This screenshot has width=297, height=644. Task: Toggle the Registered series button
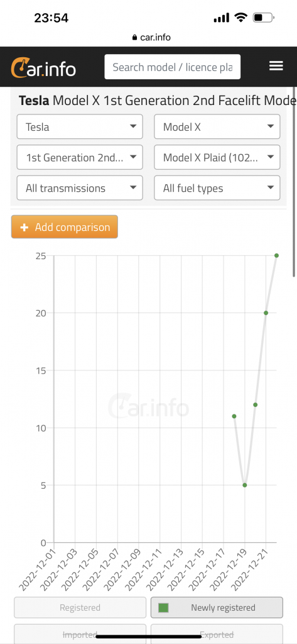click(x=80, y=608)
